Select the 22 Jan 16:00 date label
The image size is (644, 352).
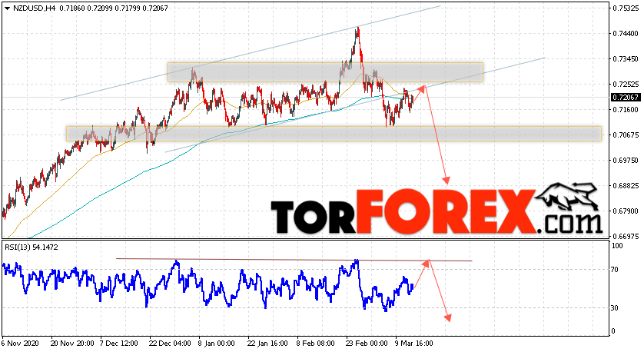267,344
